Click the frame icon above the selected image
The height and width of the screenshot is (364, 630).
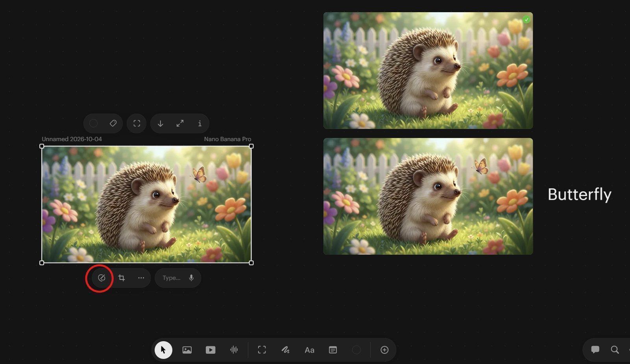pyautogui.click(x=137, y=123)
